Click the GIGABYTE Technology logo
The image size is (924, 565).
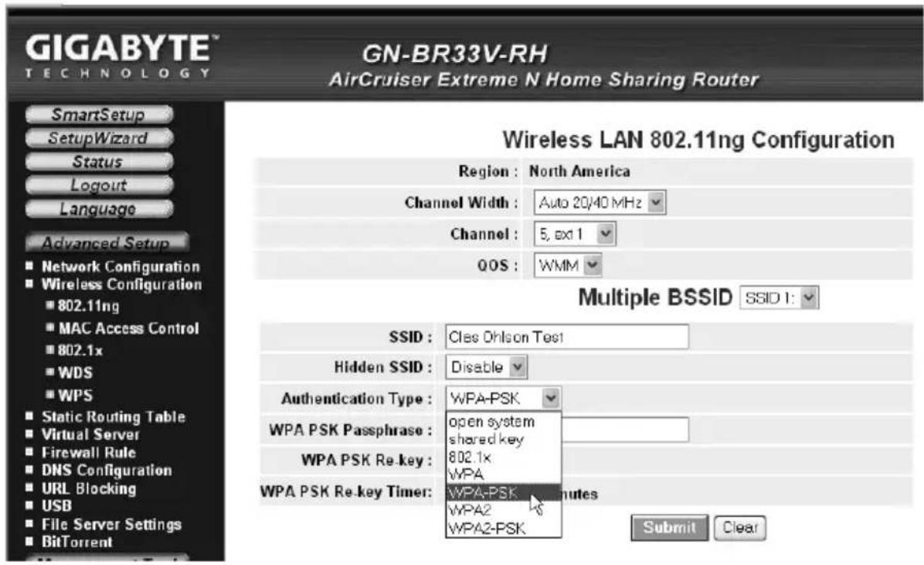(121, 56)
